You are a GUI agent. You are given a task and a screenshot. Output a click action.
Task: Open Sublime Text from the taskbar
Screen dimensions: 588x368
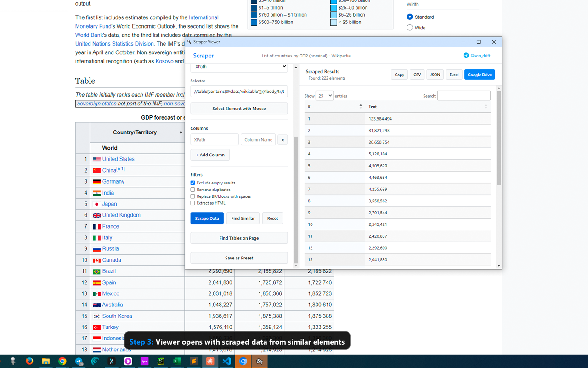click(x=193, y=361)
